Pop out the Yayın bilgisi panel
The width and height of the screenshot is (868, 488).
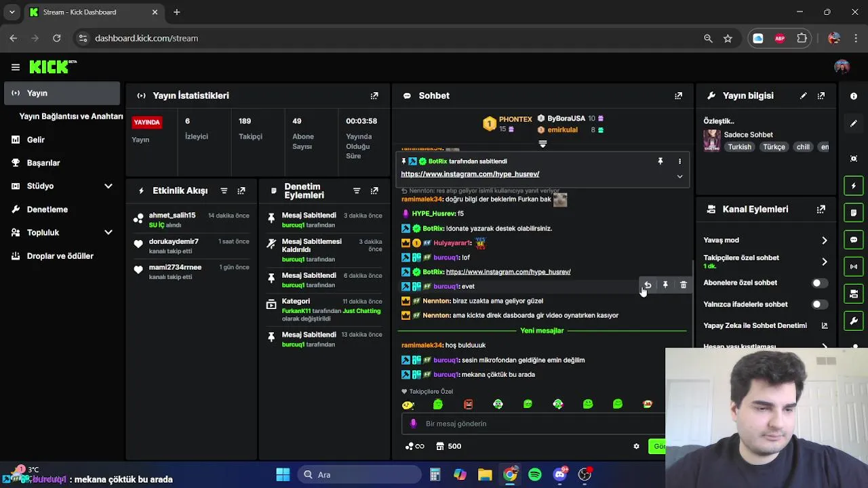821,96
